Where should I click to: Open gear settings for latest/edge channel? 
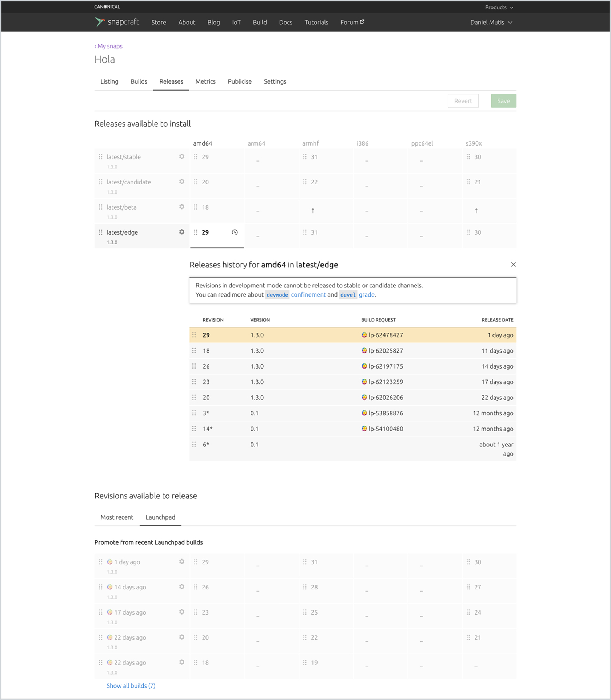pos(182,232)
